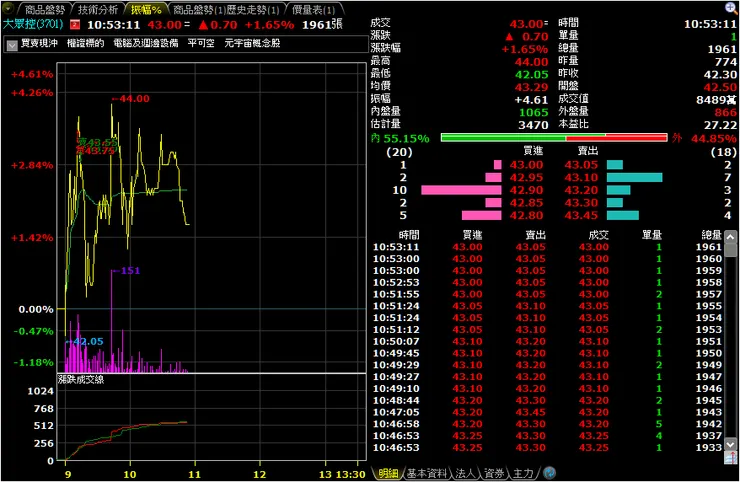Open the 技術分析 tab

(98, 9)
